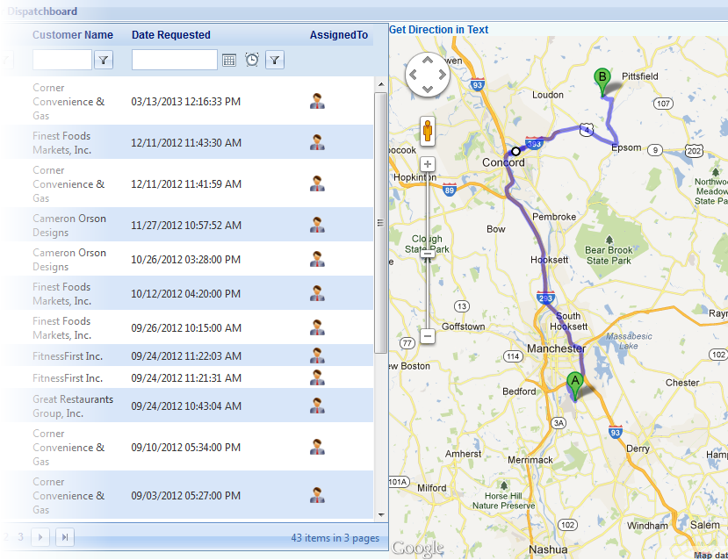Click assigned user icon for 09/24/2012 11:21:31 AM
Image resolution: width=728 pixels, height=560 pixels.
(x=317, y=377)
